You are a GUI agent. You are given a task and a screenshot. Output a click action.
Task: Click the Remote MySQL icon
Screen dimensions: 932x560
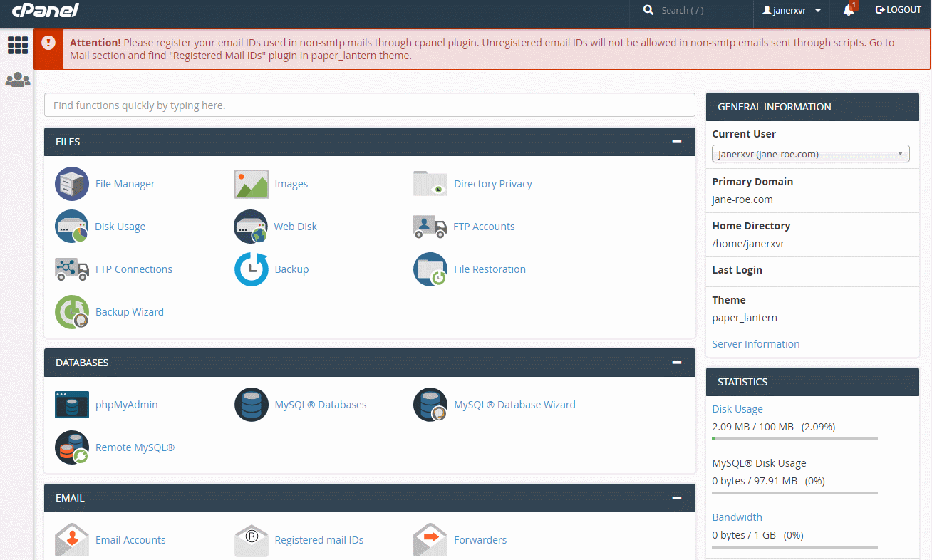pyautogui.click(x=72, y=447)
